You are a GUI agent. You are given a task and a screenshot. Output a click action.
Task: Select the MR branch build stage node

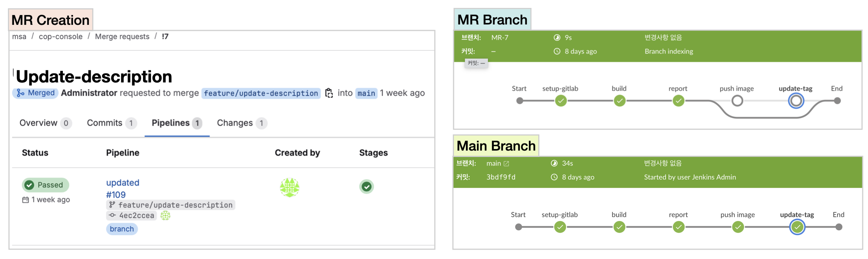620,101
